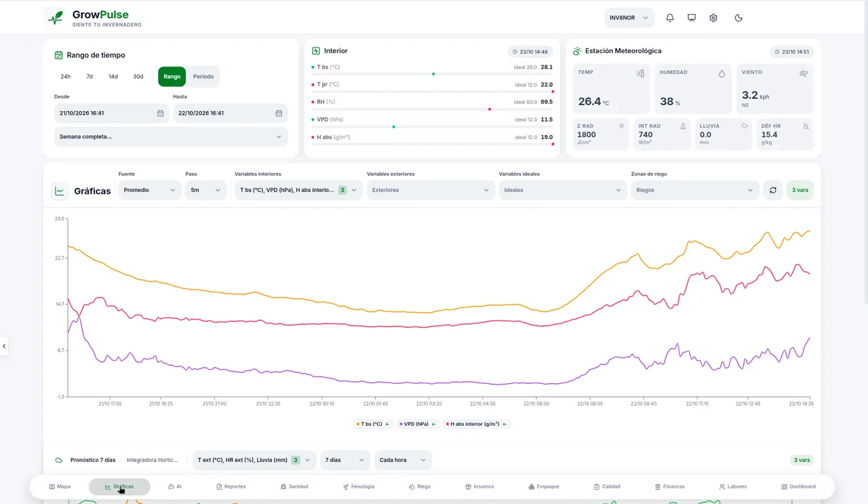This screenshot has height=504, width=868.
Task: Click the monitor display icon in header
Action: (692, 18)
